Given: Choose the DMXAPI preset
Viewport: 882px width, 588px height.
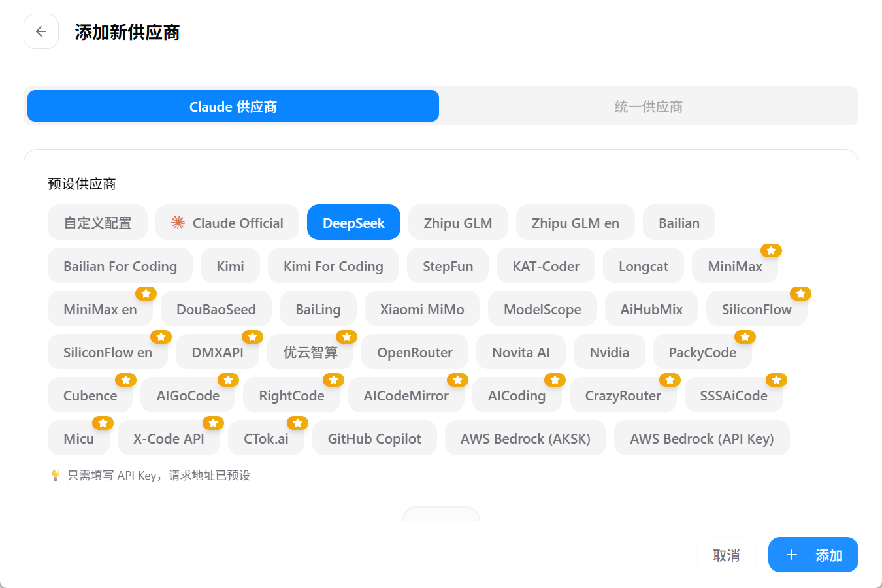Looking at the screenshot, I should pyautogui.click(x=218, y=352).
